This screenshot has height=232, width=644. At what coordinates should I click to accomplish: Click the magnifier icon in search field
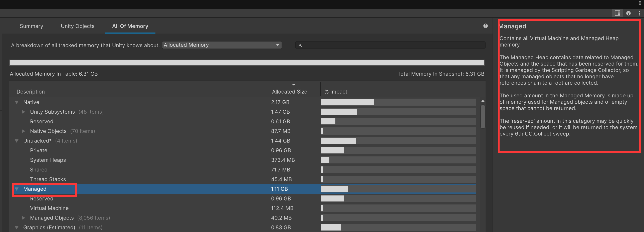tap(300, 45)
